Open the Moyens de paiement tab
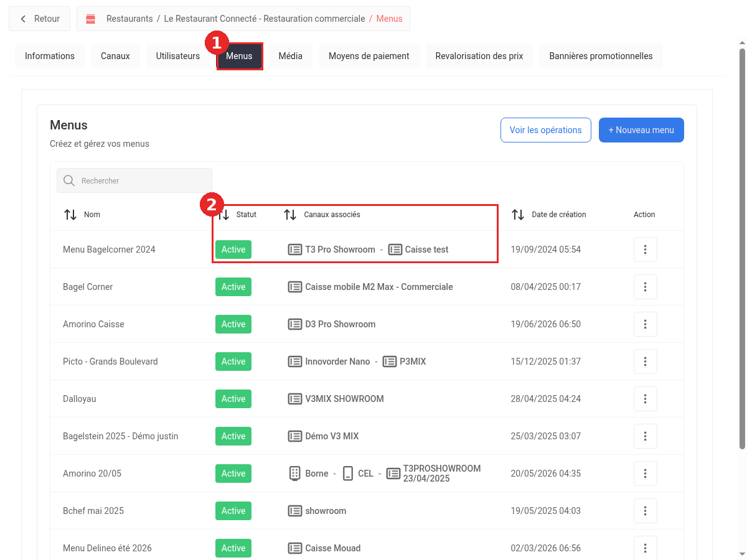This screenshot has height=560, width=747. pos(369,56)
